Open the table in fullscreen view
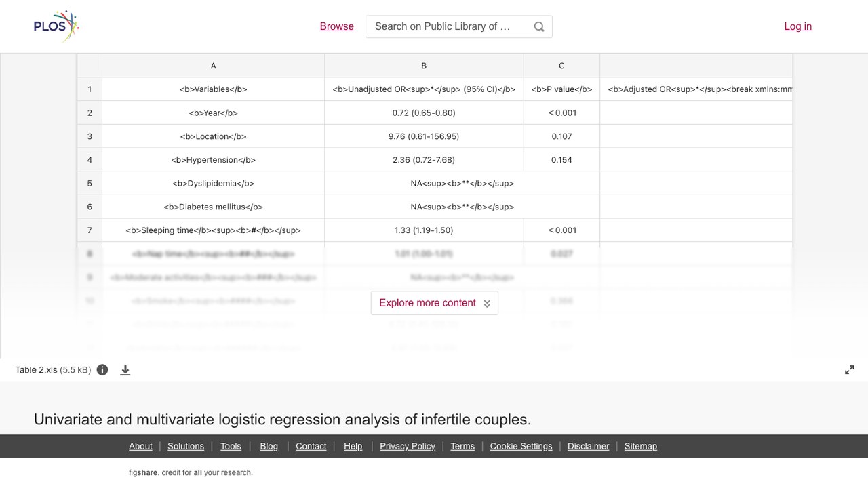 [x=850, y=370]
